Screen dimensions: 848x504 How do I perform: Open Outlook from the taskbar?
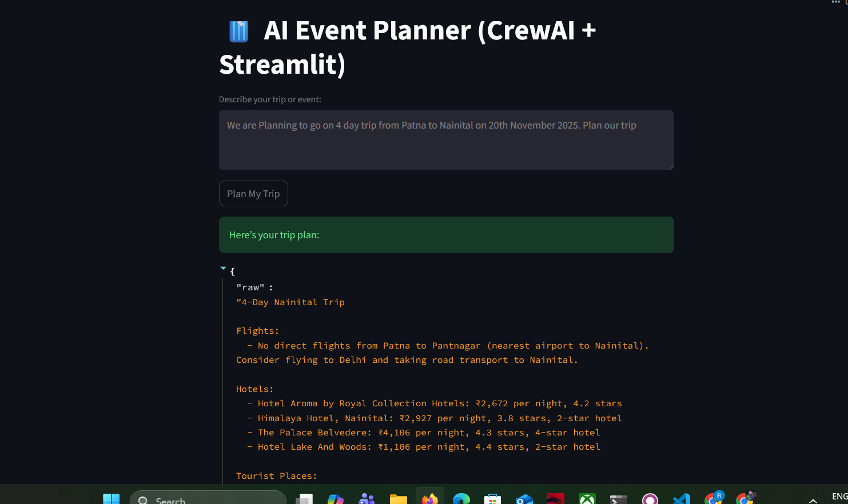pyautogui.click(x=524, y=499)
